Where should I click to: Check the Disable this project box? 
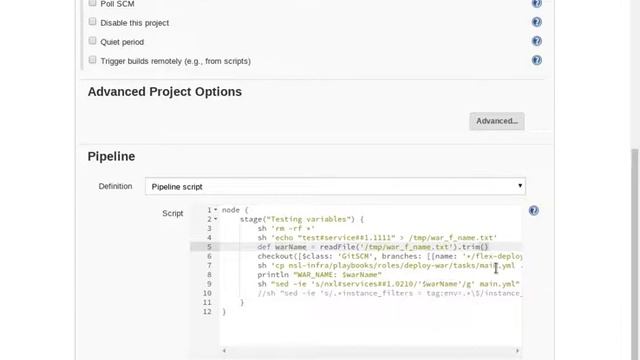(93, 22)
